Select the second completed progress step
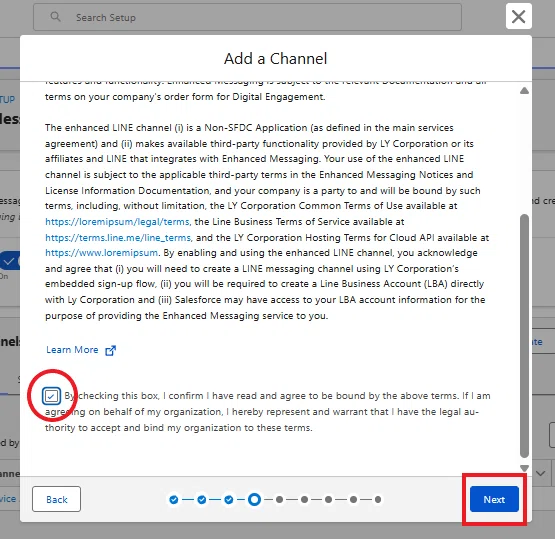555x539 pixels. pyautogui.click(x=202, y=499)
